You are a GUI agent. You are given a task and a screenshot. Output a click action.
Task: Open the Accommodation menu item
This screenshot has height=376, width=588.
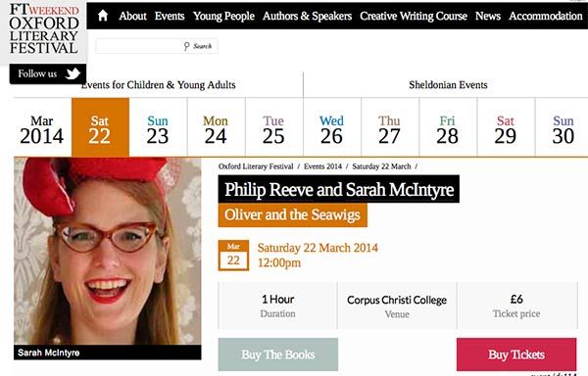pos(545,16)
